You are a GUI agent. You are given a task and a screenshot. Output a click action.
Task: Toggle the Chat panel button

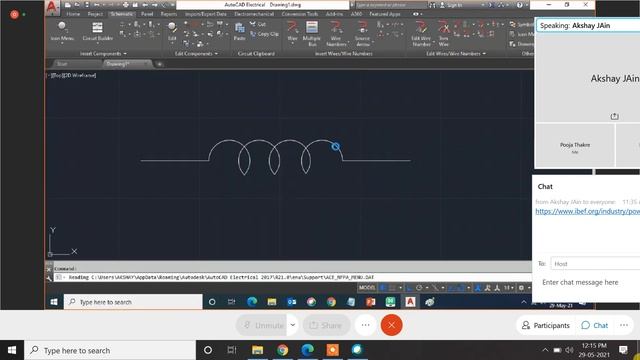coord(595,325)
